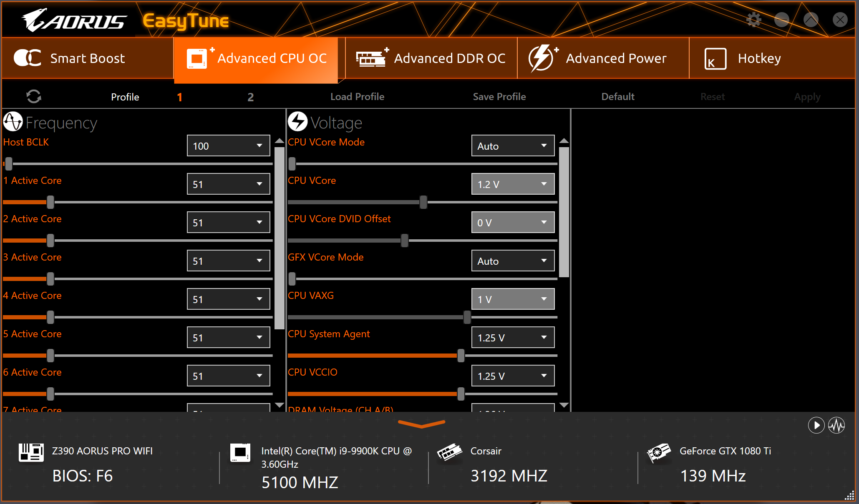Close the EasyTune window
This screenshot has width=859, height=504.
(x=840, y=20)
